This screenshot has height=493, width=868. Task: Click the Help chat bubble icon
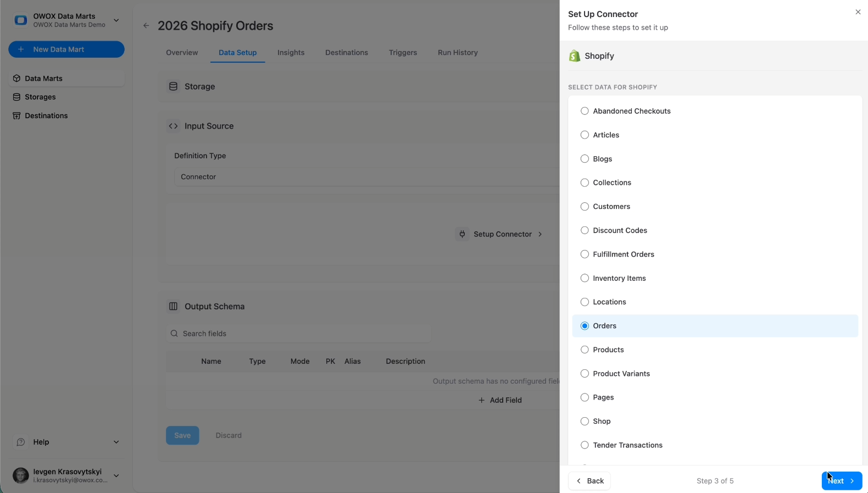(x=21, y=442)
